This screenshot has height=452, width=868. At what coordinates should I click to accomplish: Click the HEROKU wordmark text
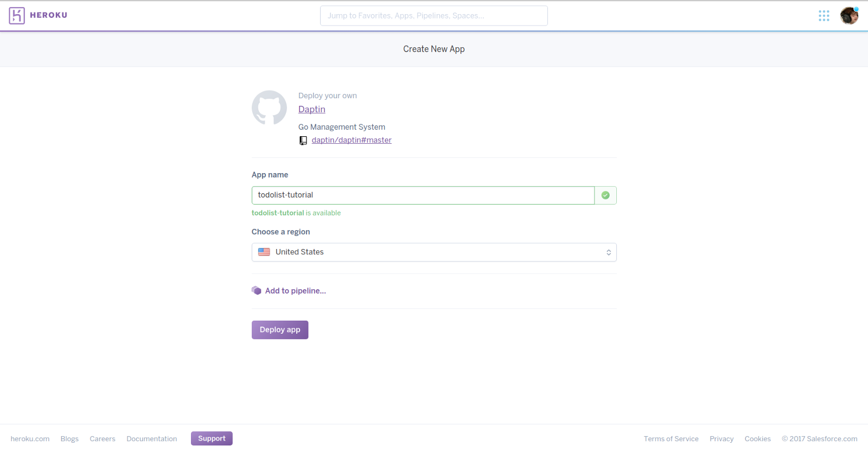[x=49, y=15]
